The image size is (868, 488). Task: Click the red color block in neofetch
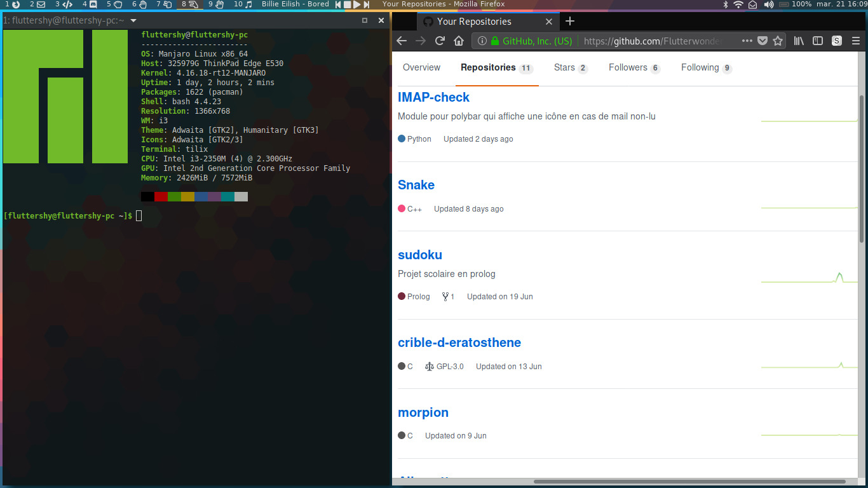[161, 197]
